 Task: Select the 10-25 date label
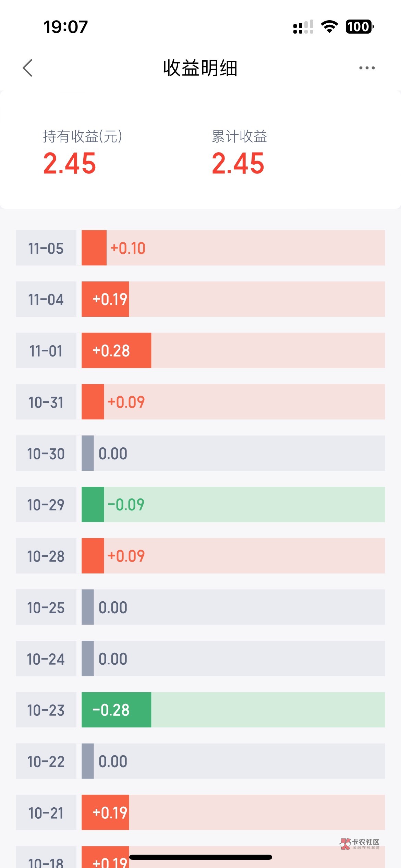(x=46, y=607)
